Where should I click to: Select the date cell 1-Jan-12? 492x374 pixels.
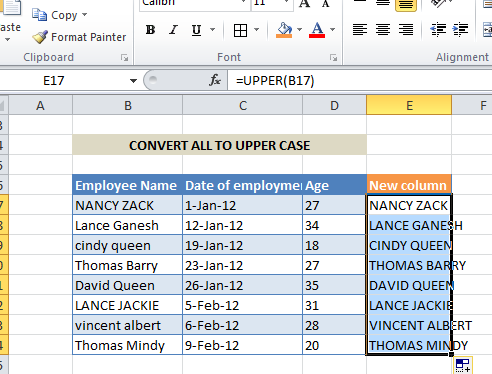point(243,205)
